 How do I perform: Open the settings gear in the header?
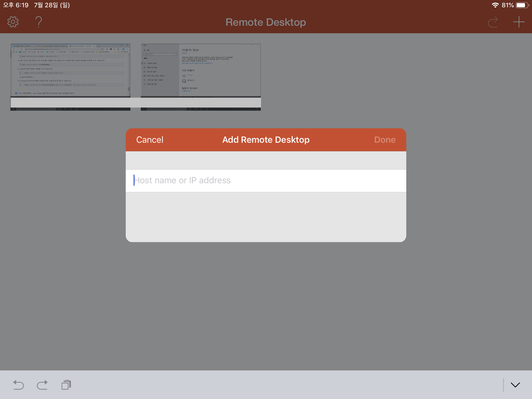point(13,22)
